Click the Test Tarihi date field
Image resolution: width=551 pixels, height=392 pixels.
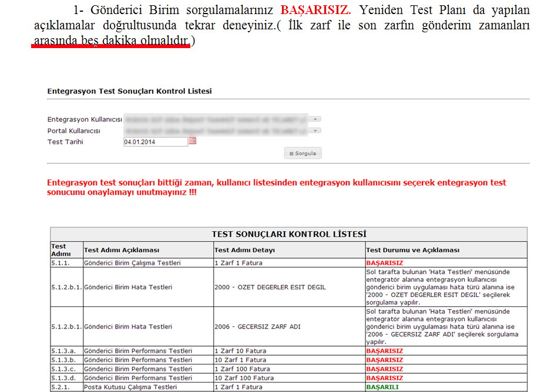click(x=155, y=142)
